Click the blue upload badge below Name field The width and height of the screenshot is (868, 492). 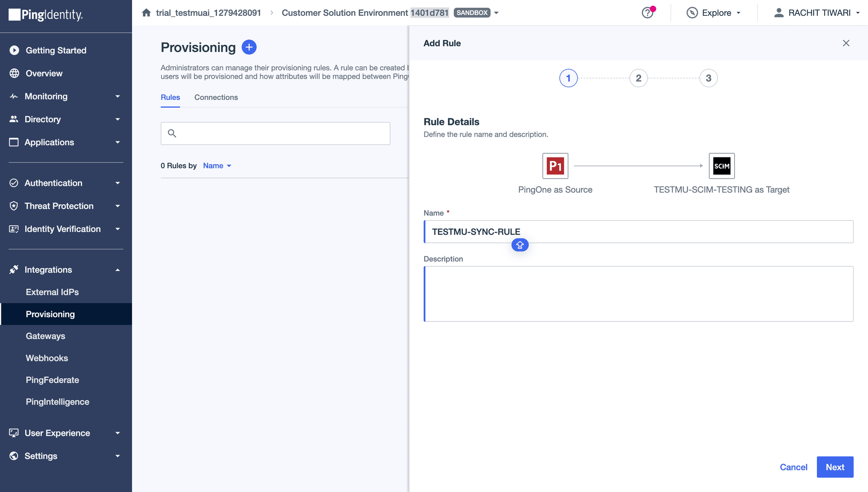(519, 245)
